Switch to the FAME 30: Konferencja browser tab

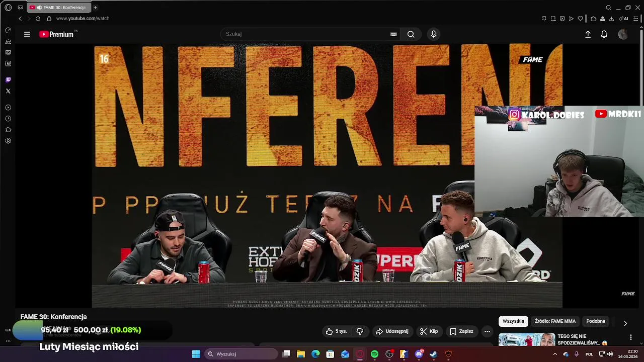59,8
